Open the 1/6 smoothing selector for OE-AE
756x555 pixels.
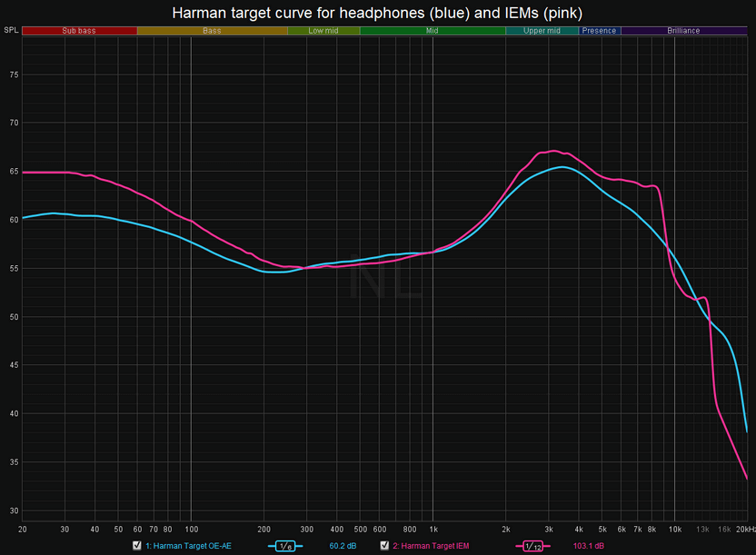pos(285,546)
